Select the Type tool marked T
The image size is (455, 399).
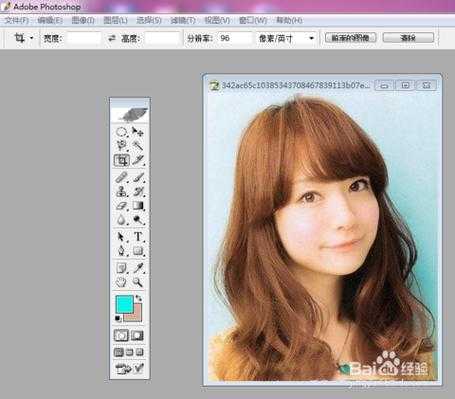tap(138, 236)
